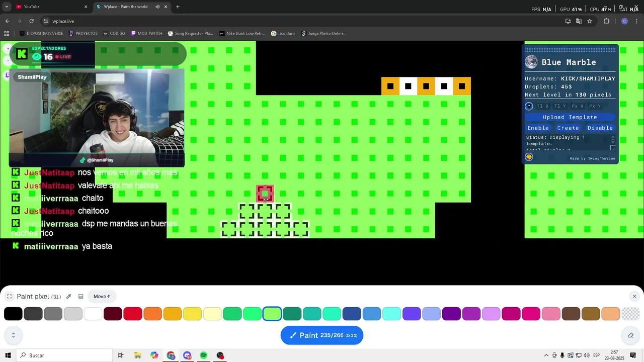The height and width of the screenshot is (362, 644).
Task: Pick the red color swatch
Action: coord(133,314)
